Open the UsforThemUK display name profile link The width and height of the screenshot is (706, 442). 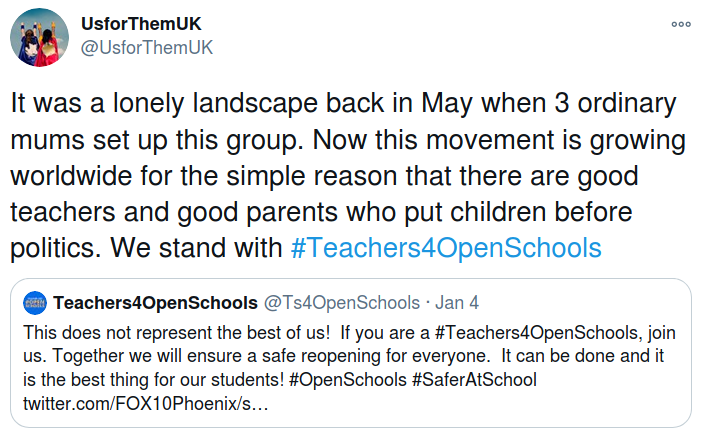[x=141, y=24]
